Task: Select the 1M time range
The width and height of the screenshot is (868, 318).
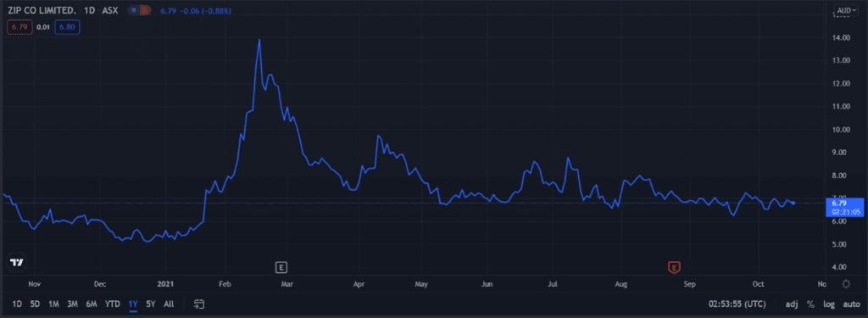Action: 53,304
